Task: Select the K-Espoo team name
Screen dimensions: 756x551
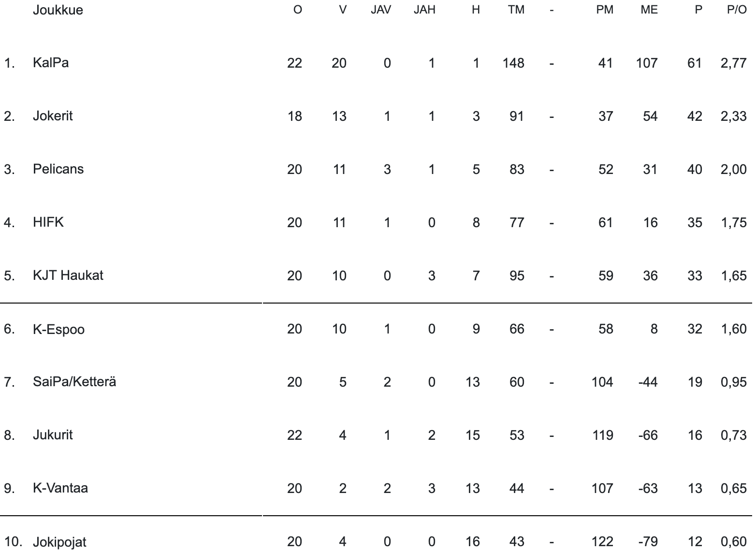Action: click(x=58, y=329)
